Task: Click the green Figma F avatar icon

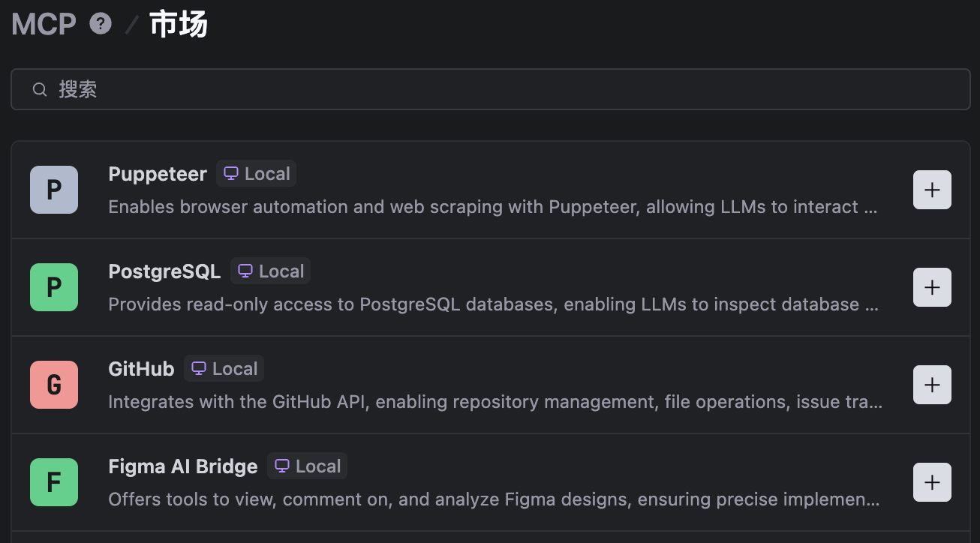Action: 54,482
